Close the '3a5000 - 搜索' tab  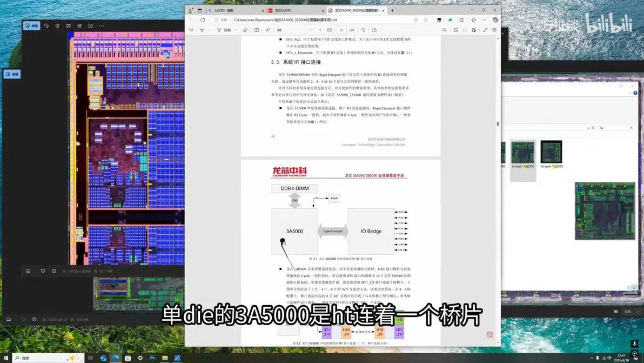coord(263,10)
